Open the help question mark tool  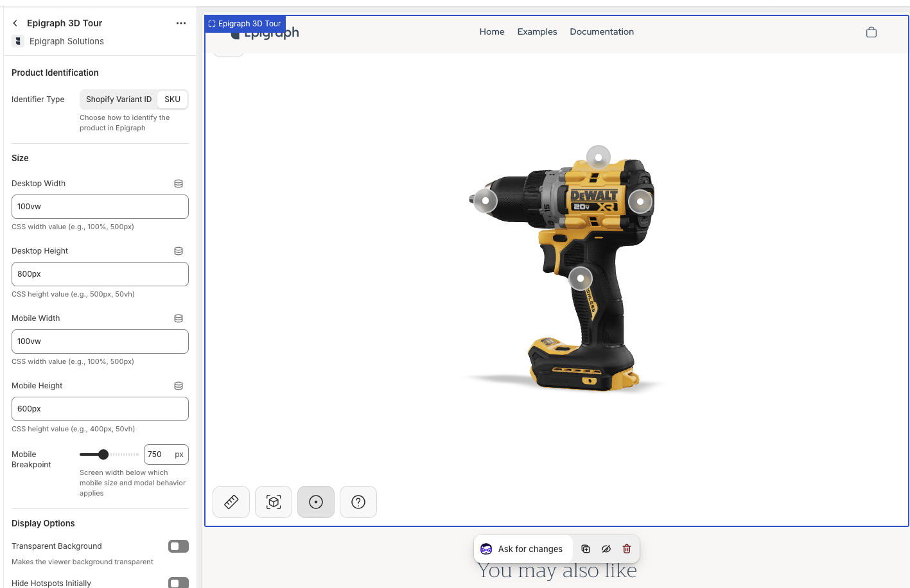pos(358,502)
